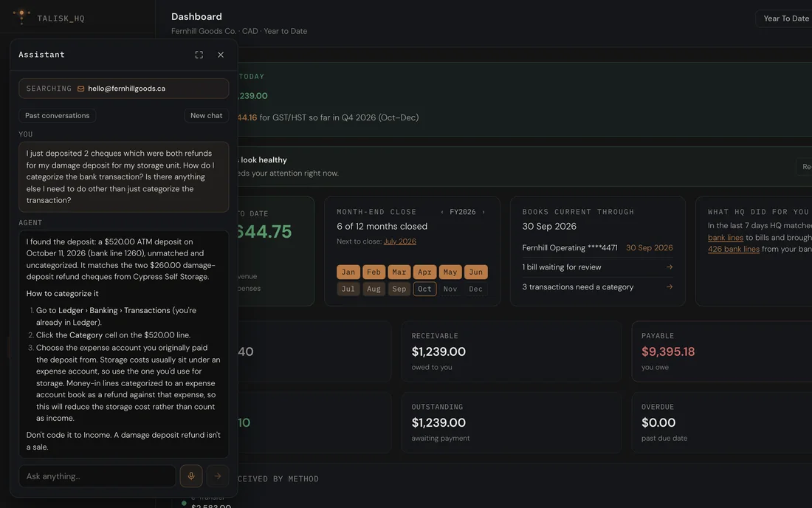Select the Apr month chip

[424, 272]
